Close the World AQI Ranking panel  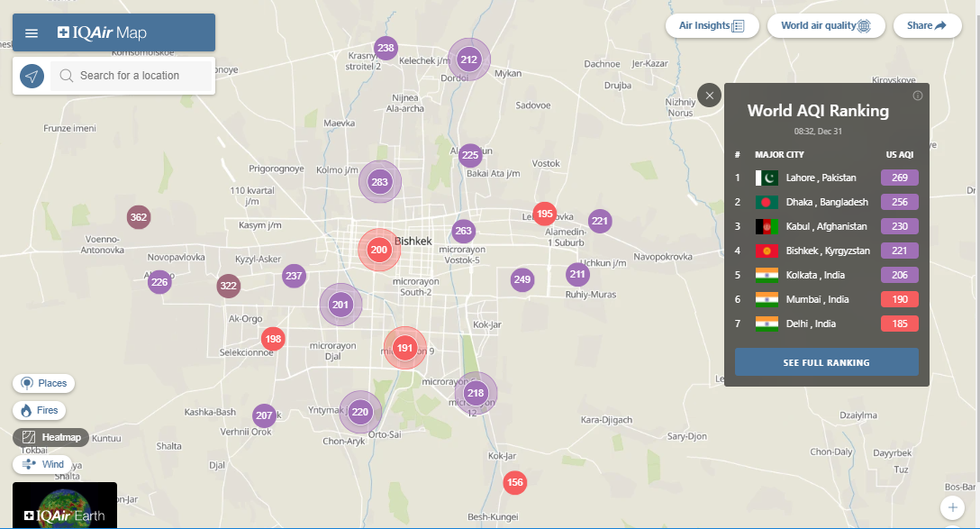point(710,95)
